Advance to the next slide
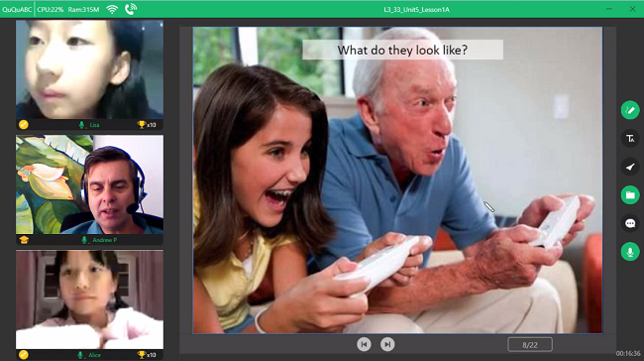 click(x=387, y=344)
